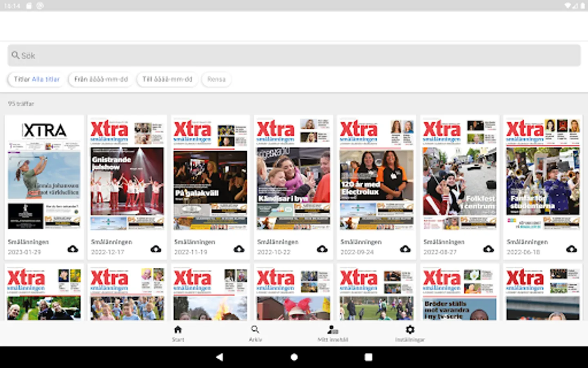Open the Titlar Alla titlar filter
The height and width of the screenshot is (368, 588).
pyautogui.click(x=37, y=79)
